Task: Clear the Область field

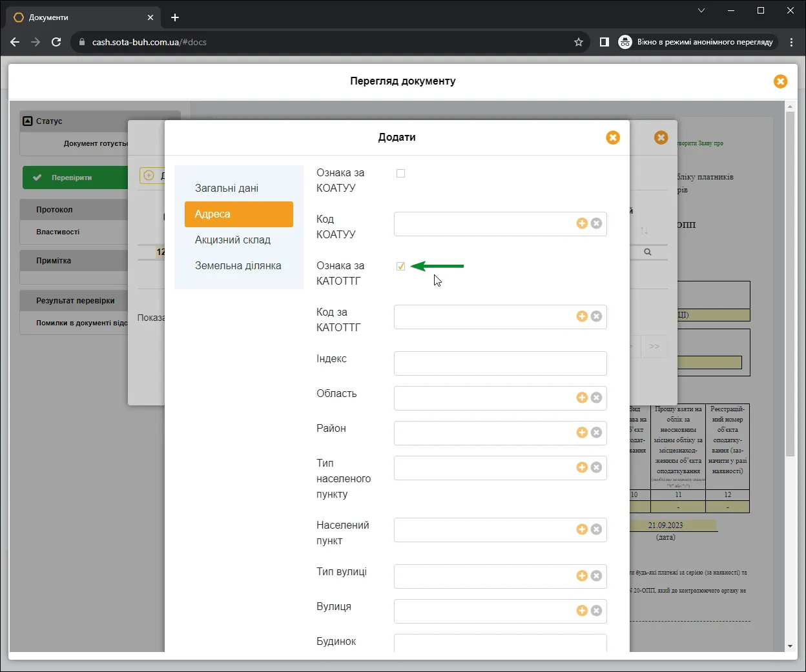Action: click(596, 398)
